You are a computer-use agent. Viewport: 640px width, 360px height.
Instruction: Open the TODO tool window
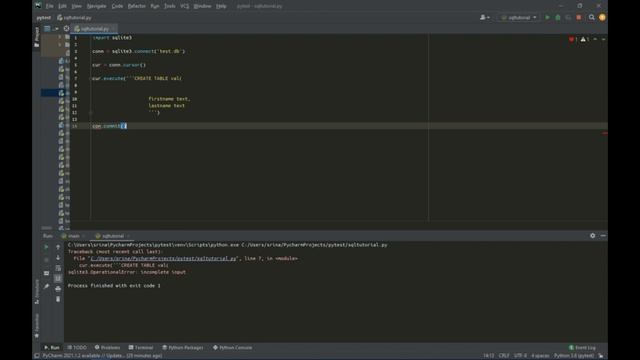point(77,347)
